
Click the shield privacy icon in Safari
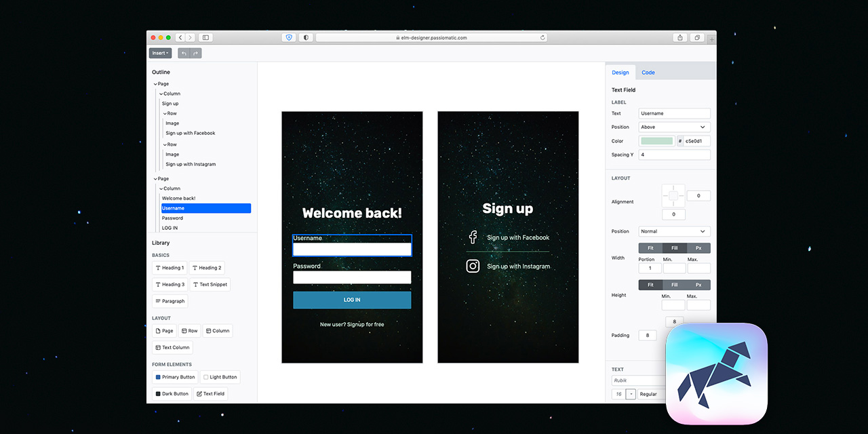(289, 38)
